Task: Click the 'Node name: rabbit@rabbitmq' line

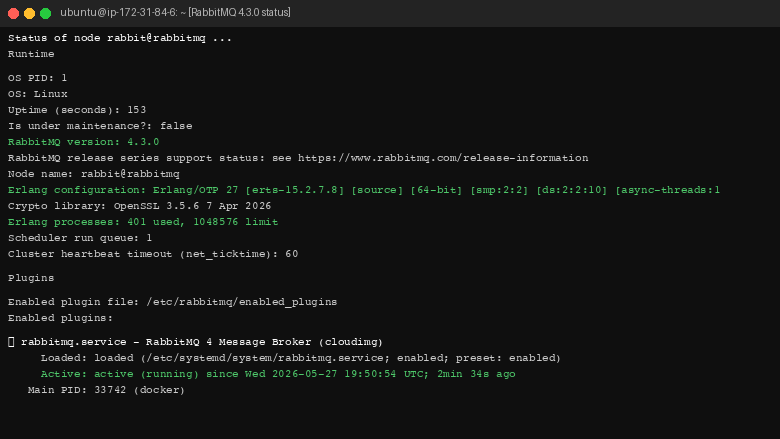Action: click(94, 174)
